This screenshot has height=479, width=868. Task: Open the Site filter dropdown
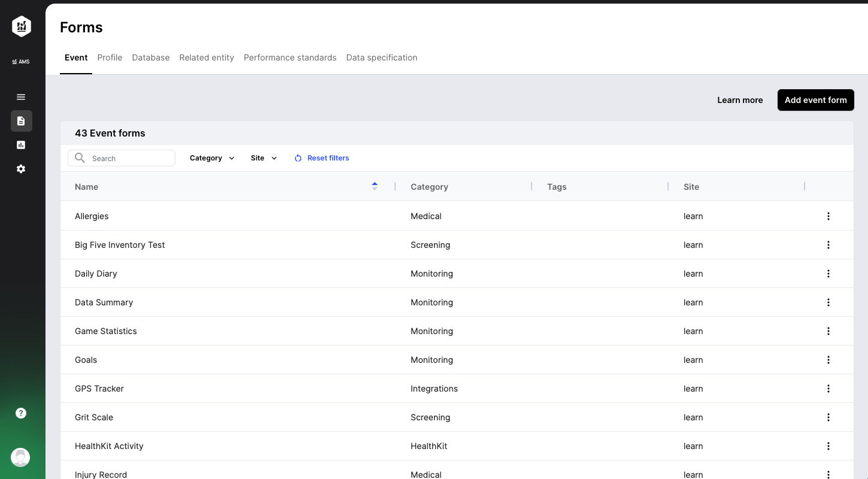tap(263, 157)
